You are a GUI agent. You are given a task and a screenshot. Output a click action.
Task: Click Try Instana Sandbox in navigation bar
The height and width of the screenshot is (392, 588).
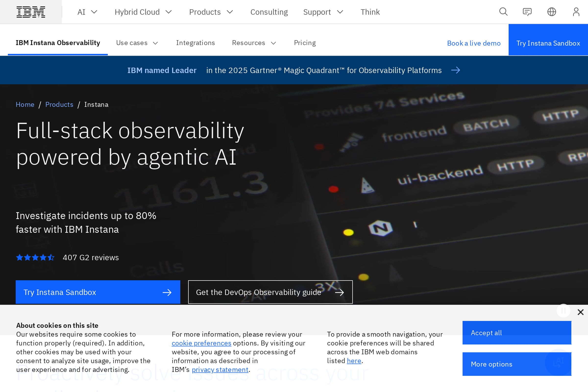click(x=548, y=40)
